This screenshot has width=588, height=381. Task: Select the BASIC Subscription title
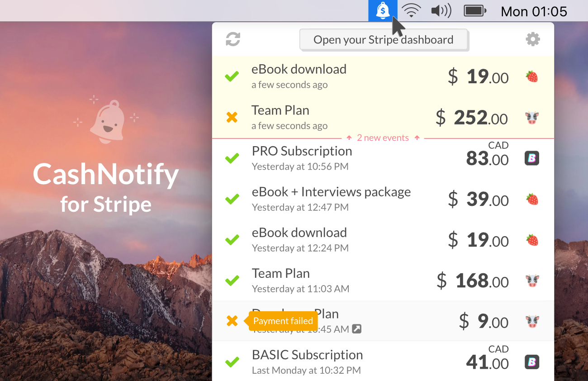coord(307,355)
